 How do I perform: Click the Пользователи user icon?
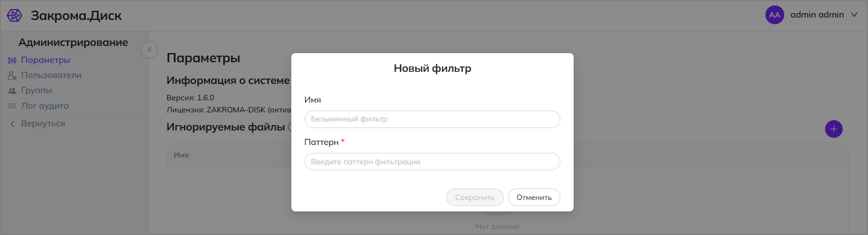point(11,76)
